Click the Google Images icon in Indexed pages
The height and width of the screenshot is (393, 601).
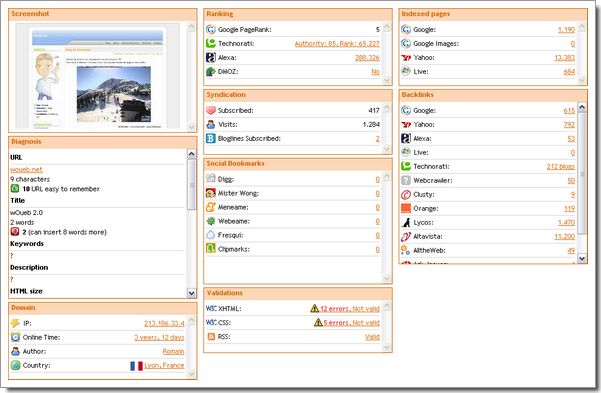click(x=406, y=43)
